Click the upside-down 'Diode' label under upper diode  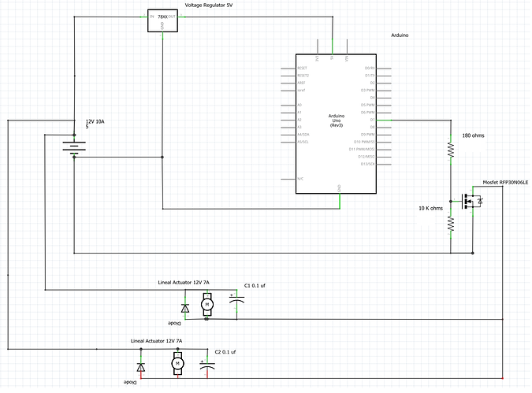click(x=174, y=323)
